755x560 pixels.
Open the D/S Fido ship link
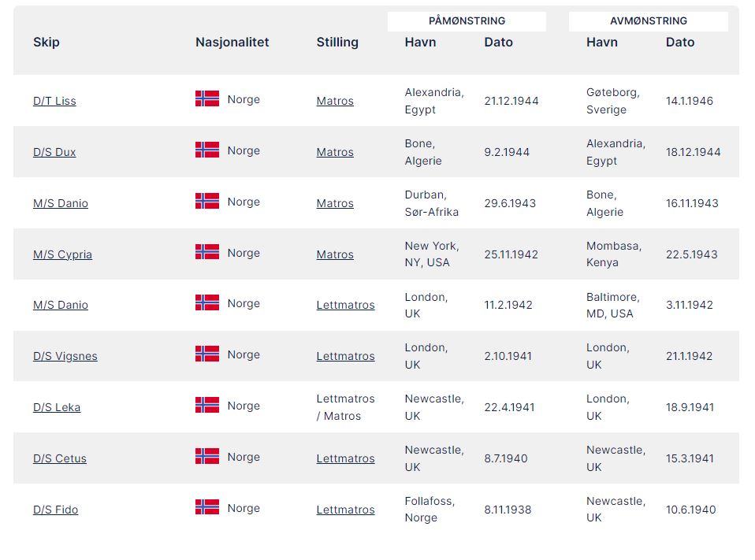point(55,510)
